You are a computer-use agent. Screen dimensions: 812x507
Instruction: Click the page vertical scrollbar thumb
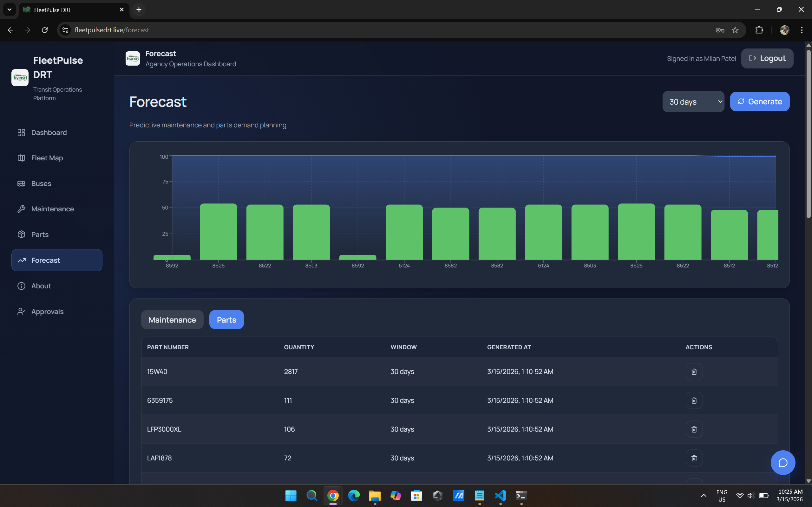pyautogui.click(x=808, y=134)
